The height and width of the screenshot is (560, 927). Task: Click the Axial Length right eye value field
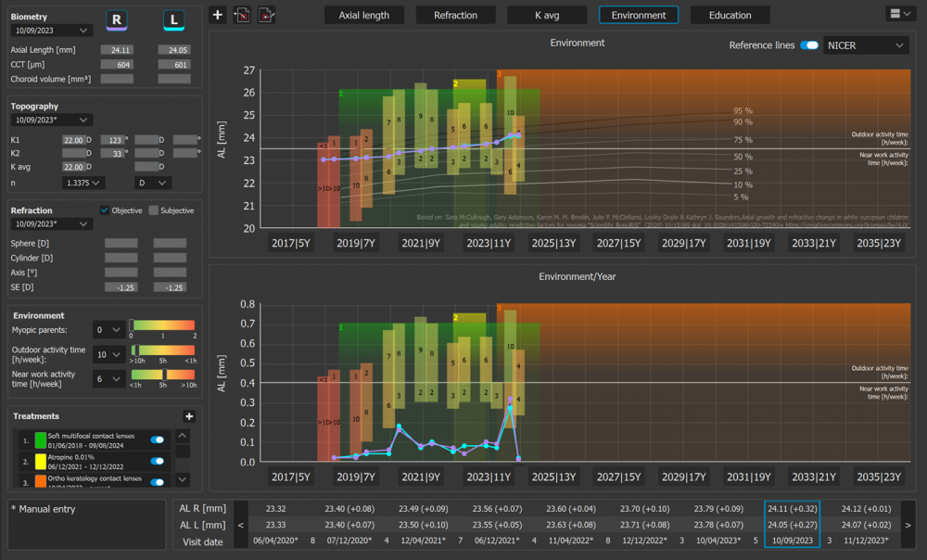coord(117,50)
